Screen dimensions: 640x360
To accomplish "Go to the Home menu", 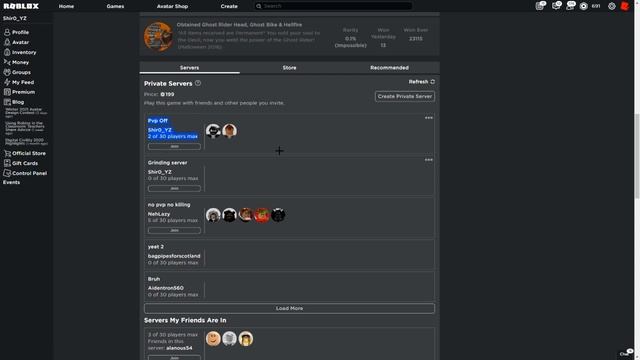I will click(x=66, y=6).
